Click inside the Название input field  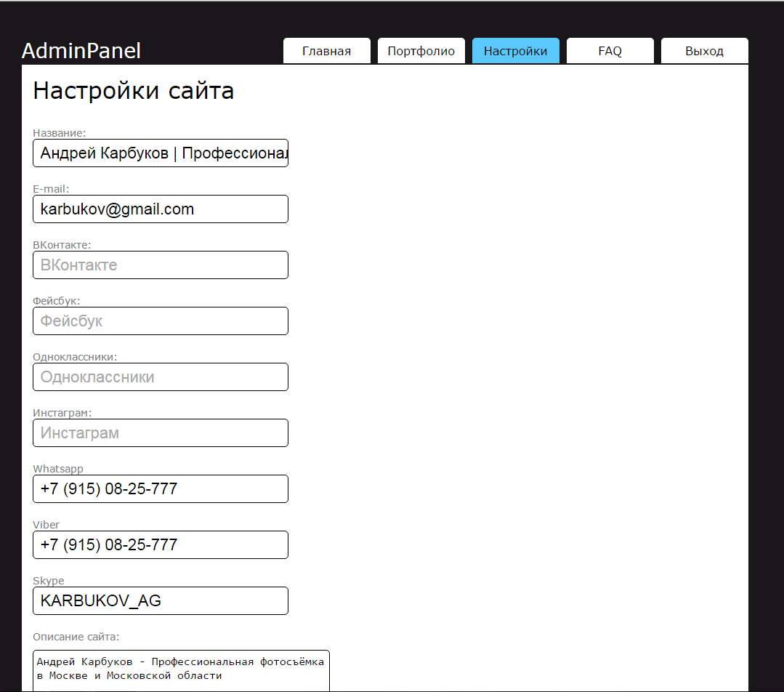[160, 153]
